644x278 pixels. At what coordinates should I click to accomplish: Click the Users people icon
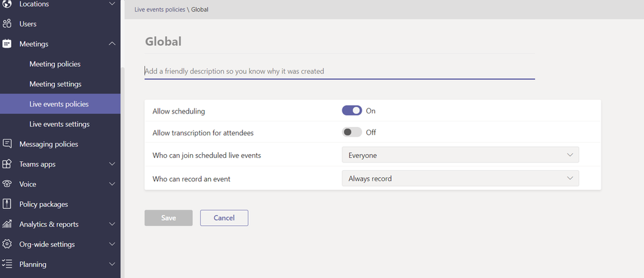tap(7, 24)
